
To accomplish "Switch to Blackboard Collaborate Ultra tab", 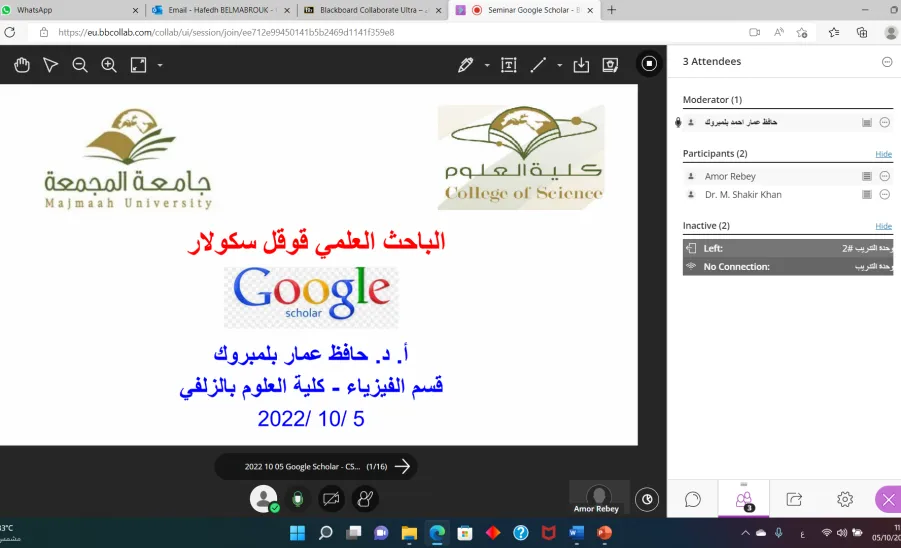I will point(374,10).
